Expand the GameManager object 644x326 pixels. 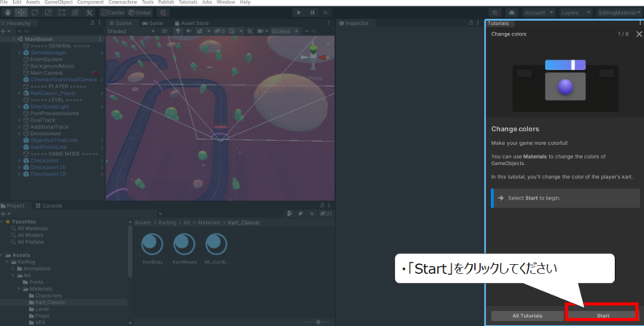tap(19, 52)
